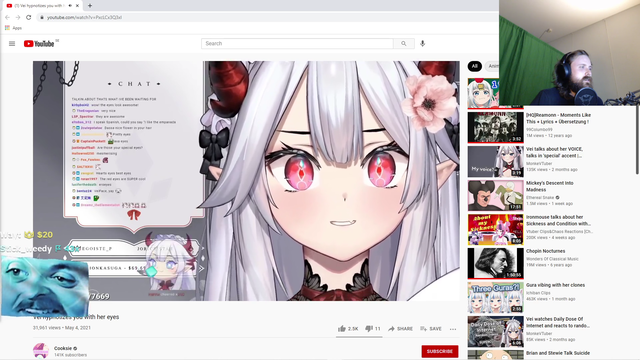Click the Ethereal Snake channel name
The height and width of the screenshot is (360, 640).
540,198
